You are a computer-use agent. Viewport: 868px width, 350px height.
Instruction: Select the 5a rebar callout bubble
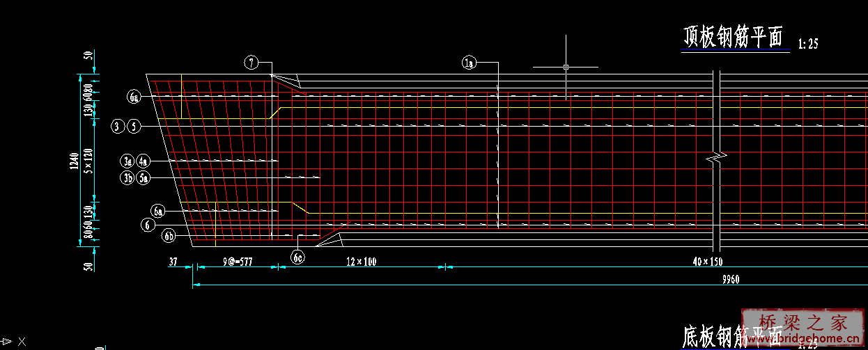144,177
